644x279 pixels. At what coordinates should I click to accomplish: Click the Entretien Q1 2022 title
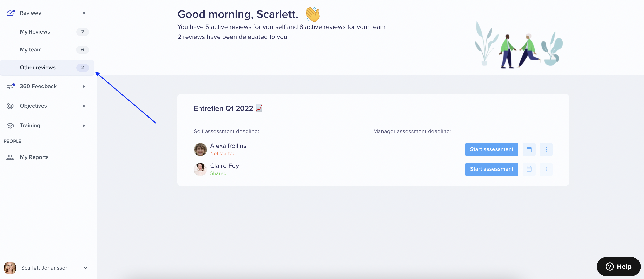coord(228,108)
